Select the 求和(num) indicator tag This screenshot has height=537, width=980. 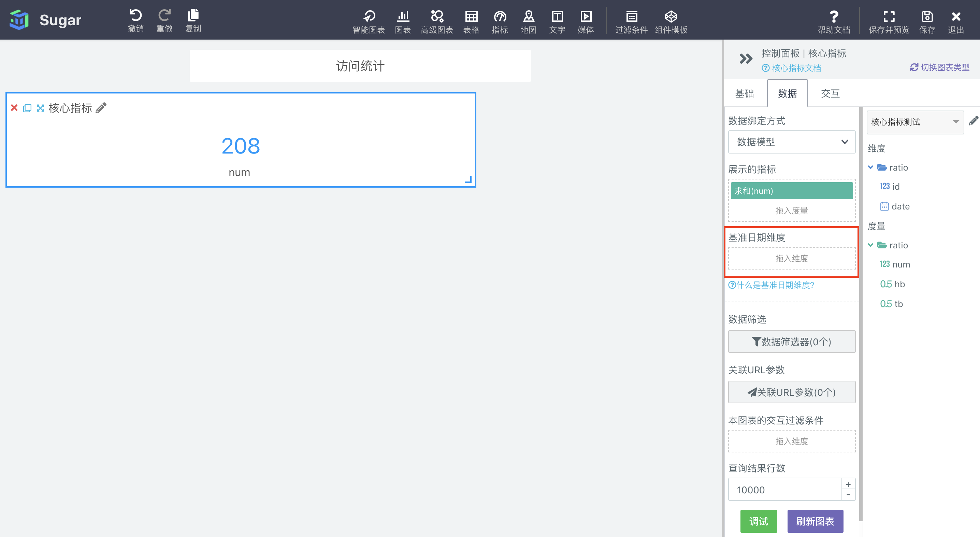click(x=792, y=190)
